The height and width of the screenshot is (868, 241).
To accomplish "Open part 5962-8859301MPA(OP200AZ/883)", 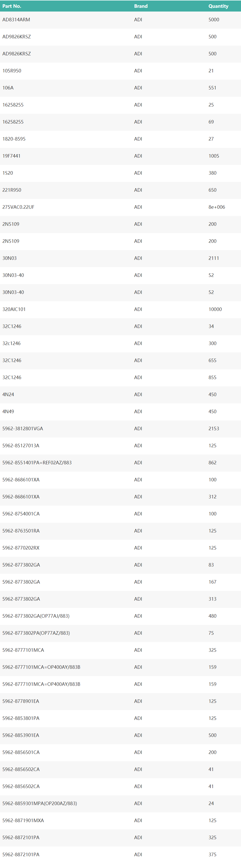I will [39, 803].
